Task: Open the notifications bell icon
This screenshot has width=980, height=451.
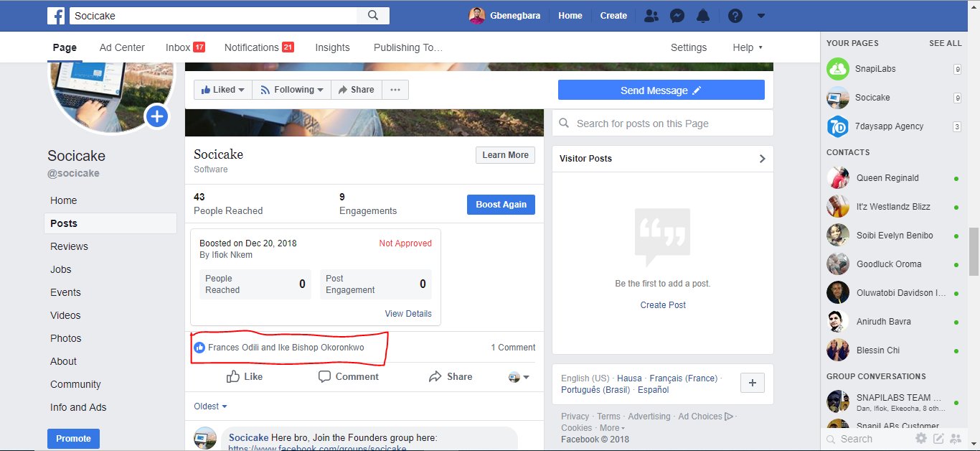Action: click(x=703, y=16)
